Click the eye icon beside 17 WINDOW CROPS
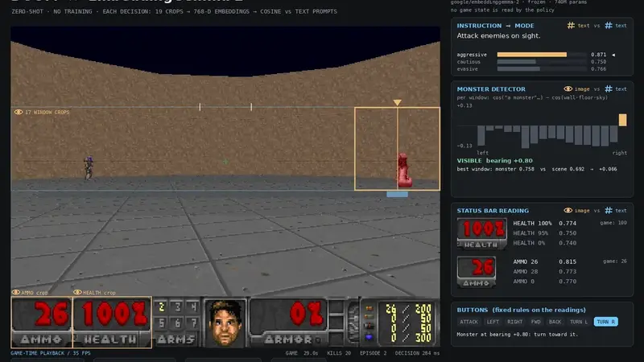This screenshot has width=644, height=362. tap(19, 112)
